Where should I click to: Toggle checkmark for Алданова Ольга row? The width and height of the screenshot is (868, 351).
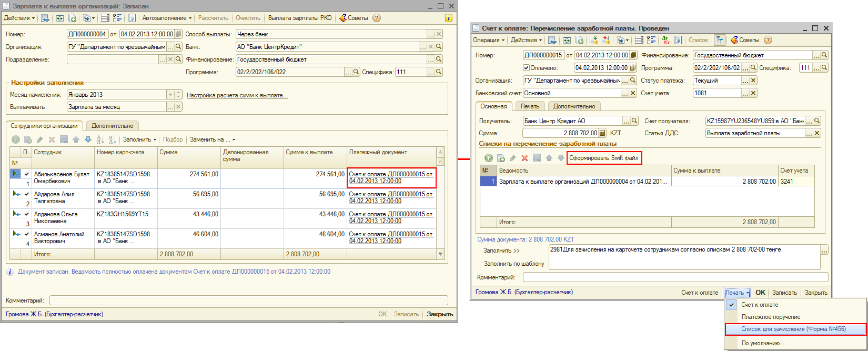(x=26, y=214)
